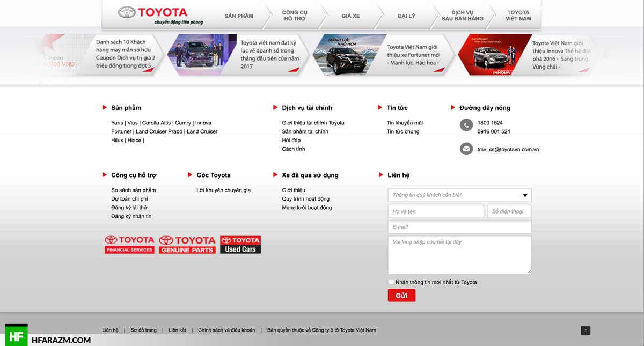
Task: Open the Vios product link
Action: [x=133, y=123]
